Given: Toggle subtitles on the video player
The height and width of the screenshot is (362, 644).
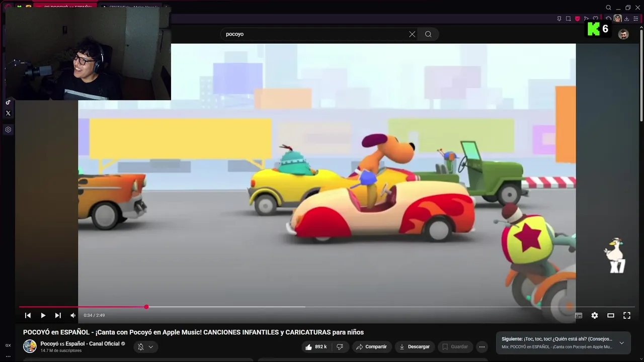Looking at the screenshot, I should point(579,315).
